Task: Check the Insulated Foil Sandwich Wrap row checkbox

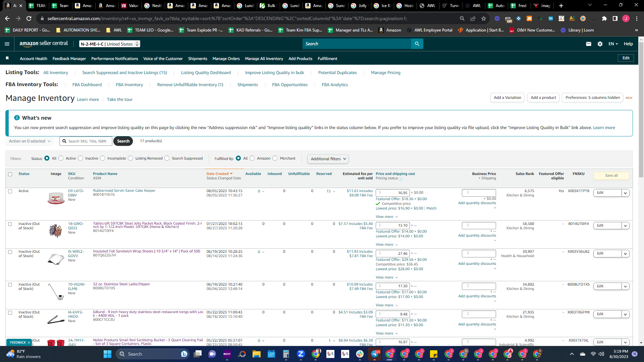Action: click(x=10, y=252)
